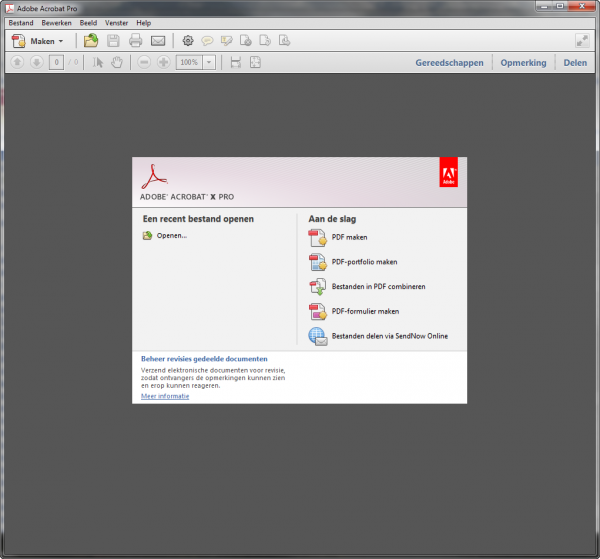Click the delete page icon in toolbar

coord(246,41)
